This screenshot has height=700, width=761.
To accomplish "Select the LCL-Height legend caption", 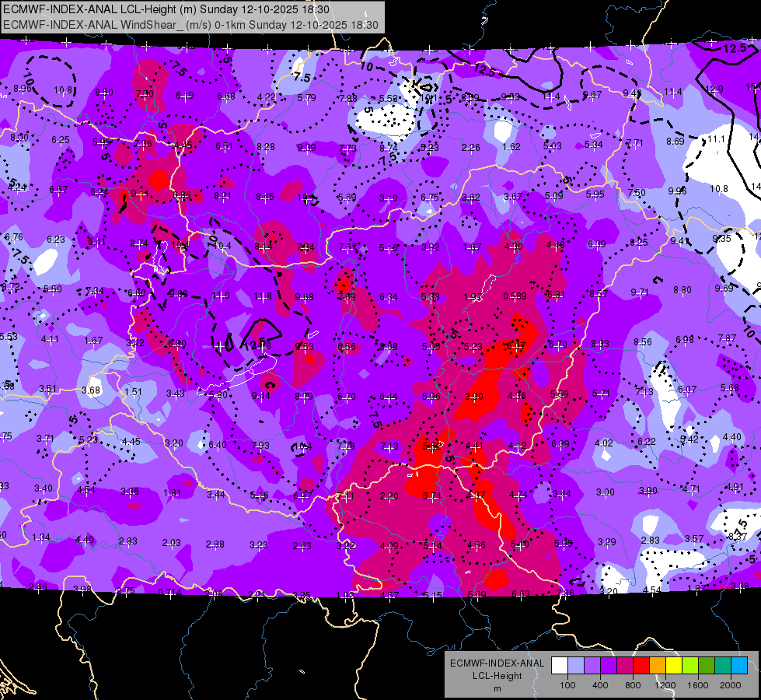I will (x=497, y=676).
